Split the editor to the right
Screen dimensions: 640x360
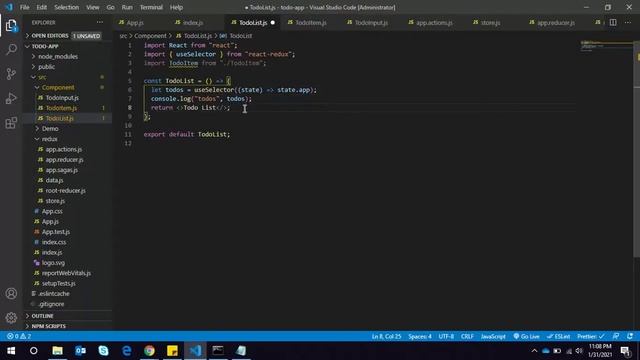(613, 22)
